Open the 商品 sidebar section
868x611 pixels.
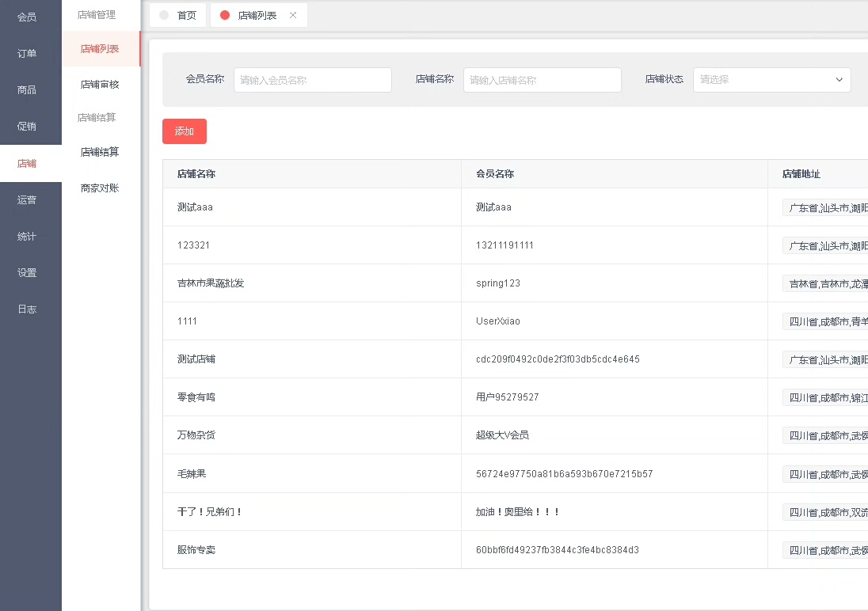[27, 89]
